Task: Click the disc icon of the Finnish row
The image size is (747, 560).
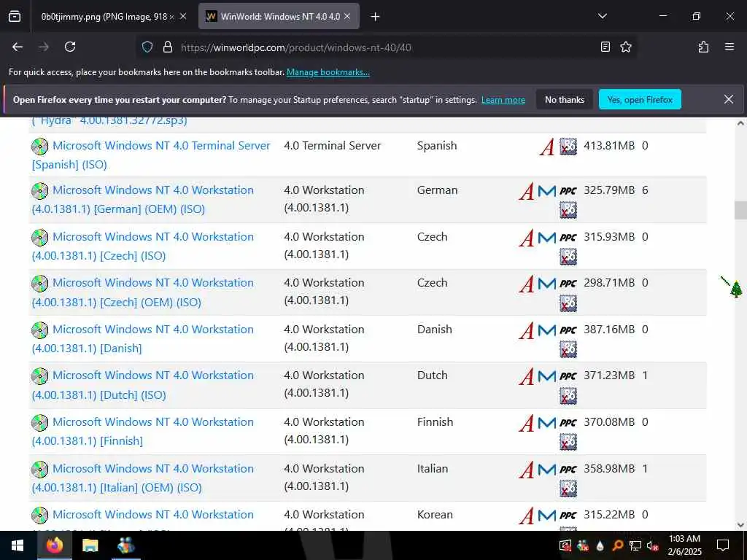Action: coord(40,422)
